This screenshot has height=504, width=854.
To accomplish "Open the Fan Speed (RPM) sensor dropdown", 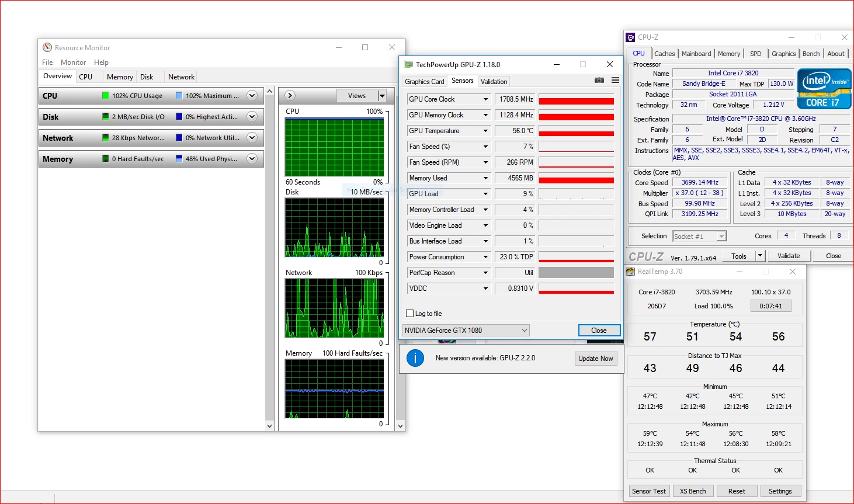I will point(485,162).
